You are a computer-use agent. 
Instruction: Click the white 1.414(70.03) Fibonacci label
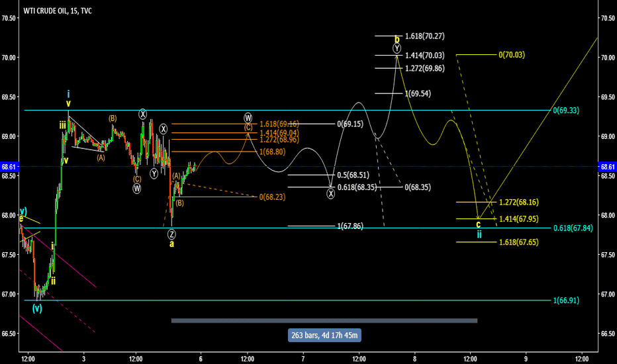pos(424,56)
